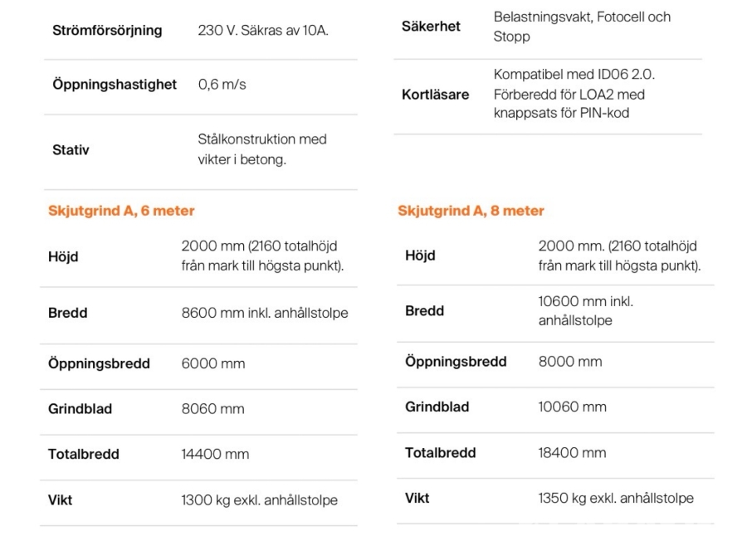Click the "6000 mm" Öppningsbredd value

pos(213,363)
